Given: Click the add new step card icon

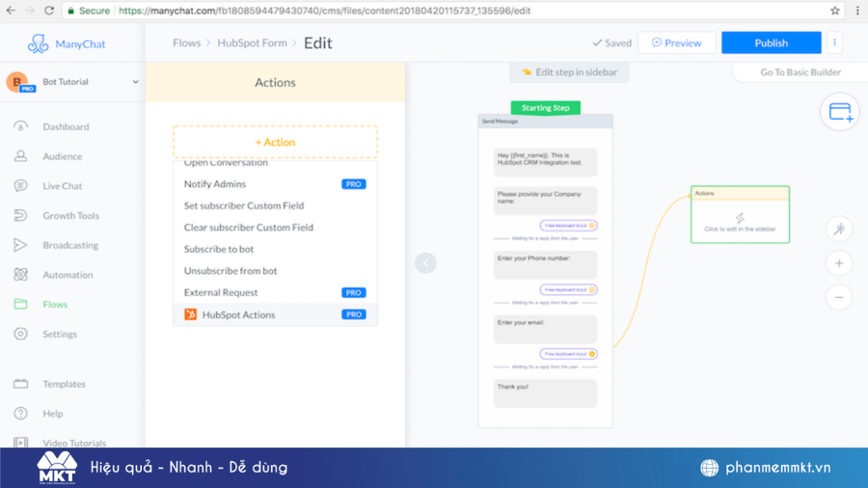Looking at the screenshot, I should pyautogui.click(x=840, y=112).
